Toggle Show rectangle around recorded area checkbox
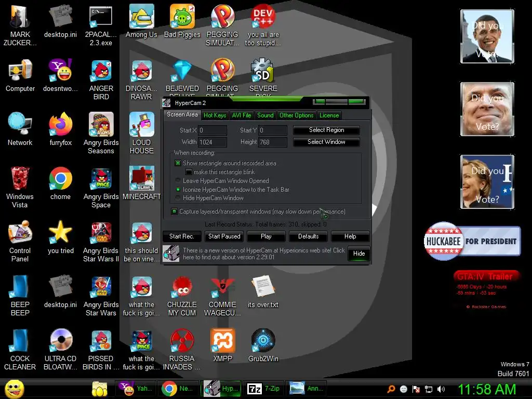This screenshot has height=399, width=532. [x=178, y=163]
